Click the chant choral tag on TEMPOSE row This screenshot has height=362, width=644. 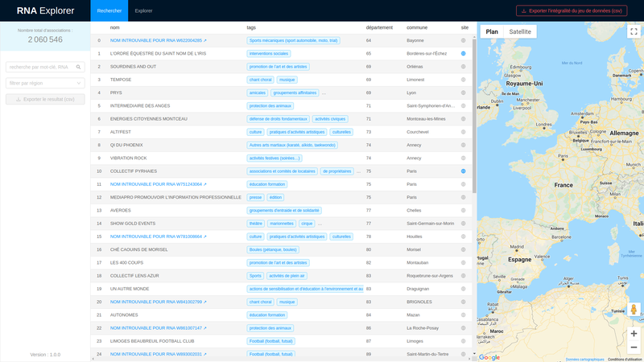(x=260, y=80)
